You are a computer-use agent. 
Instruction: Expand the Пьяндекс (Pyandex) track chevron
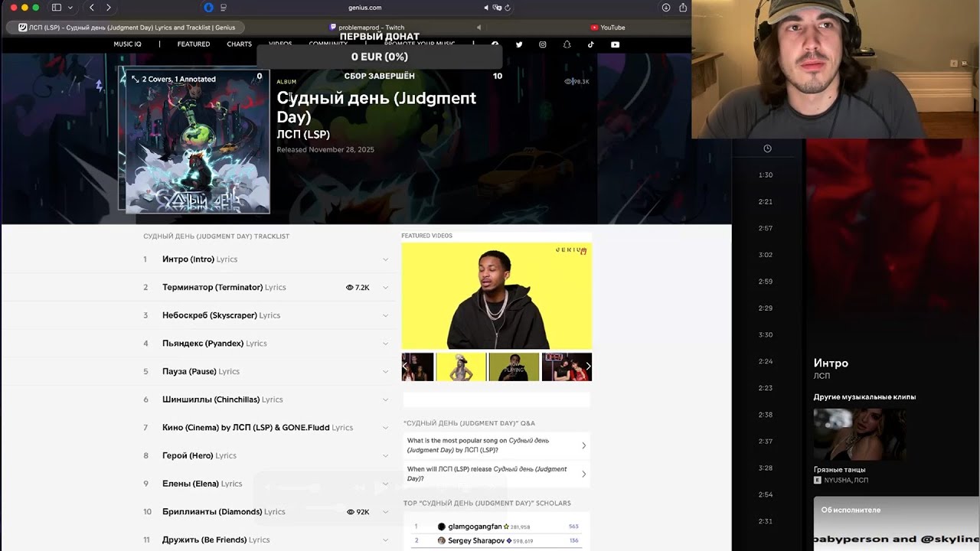[x=386, y=344]
